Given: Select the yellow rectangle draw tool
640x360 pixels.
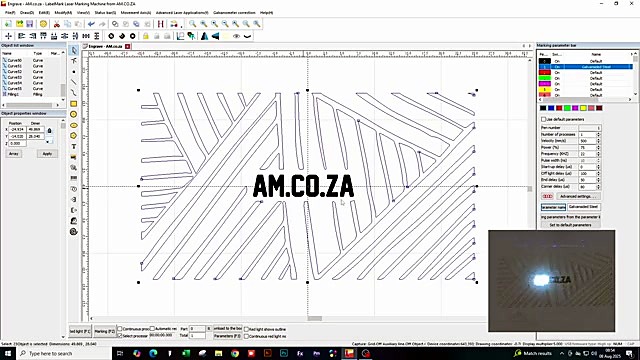Looking at the screenshot, I should pos(74,104).
